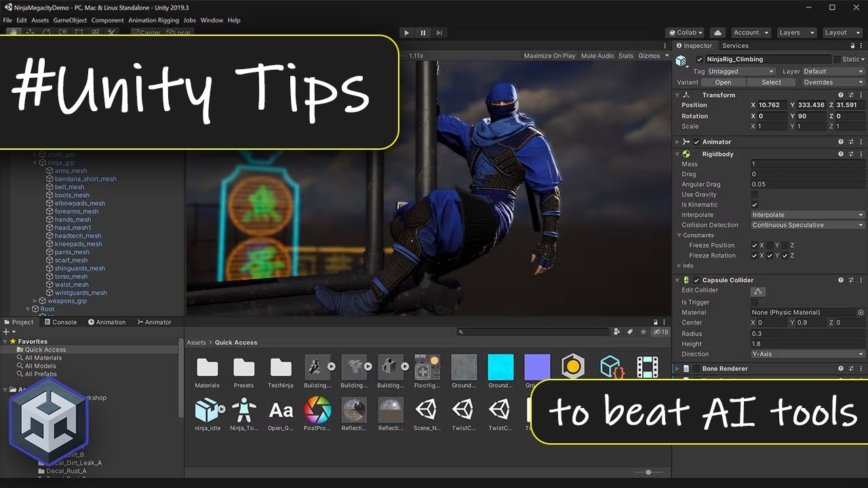This screenshot has height=488, width=868.
Task: Open the Transform component help icon
Action: coord(841,95)
